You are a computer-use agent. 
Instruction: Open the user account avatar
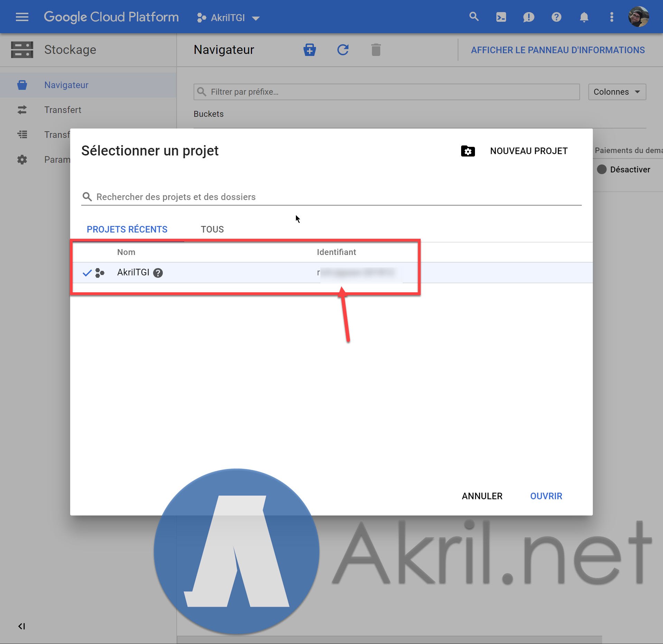[x=638, y=17]
